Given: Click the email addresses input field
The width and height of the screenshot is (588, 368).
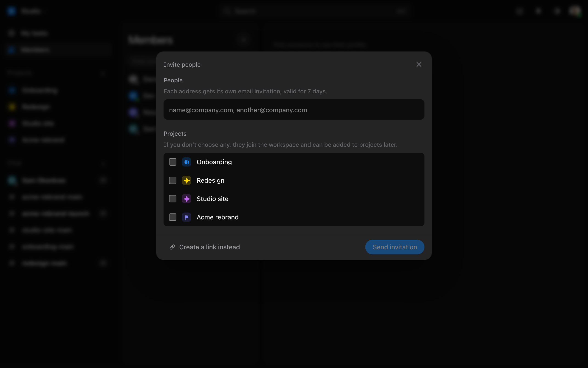Looking at the screenshot, I should 294,109.
